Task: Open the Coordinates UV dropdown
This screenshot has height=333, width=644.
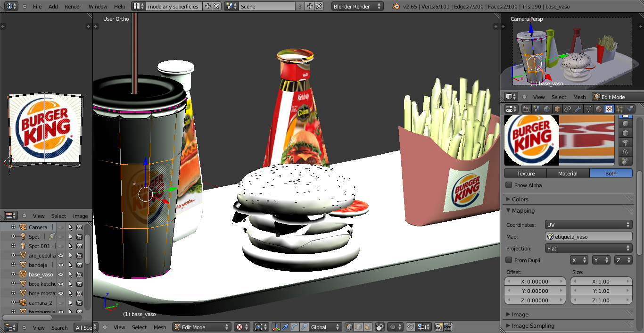Action: [588, 225]
